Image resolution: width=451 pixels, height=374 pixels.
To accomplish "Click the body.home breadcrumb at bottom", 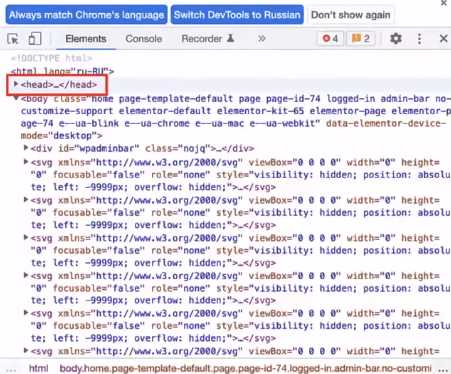I will coord(245,368).
